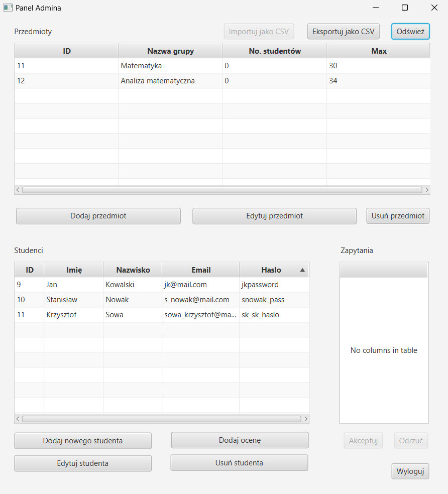Click the Sowa surname cell
The height and width of the screenshot is (494, 448).
coord(133,315)
